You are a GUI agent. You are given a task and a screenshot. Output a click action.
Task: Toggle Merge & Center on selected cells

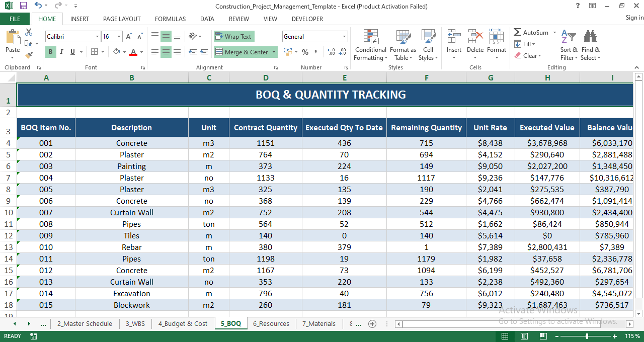pos(242,52)
